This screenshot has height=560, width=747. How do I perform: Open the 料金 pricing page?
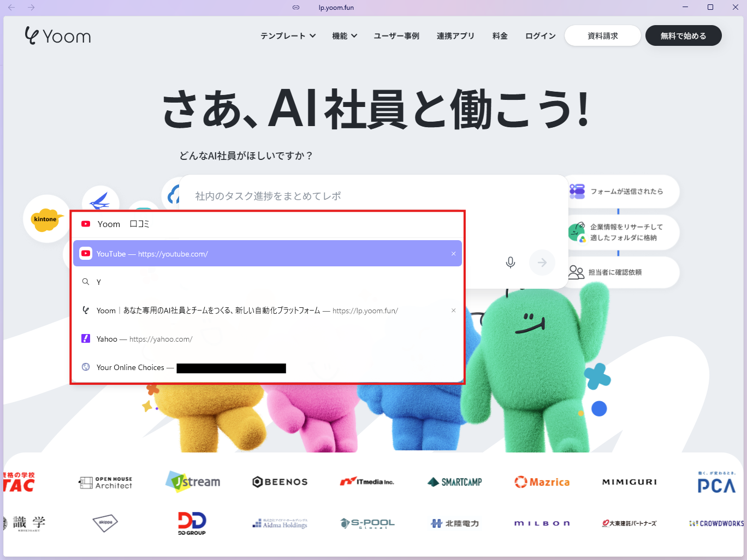click(x=500, y=36)
